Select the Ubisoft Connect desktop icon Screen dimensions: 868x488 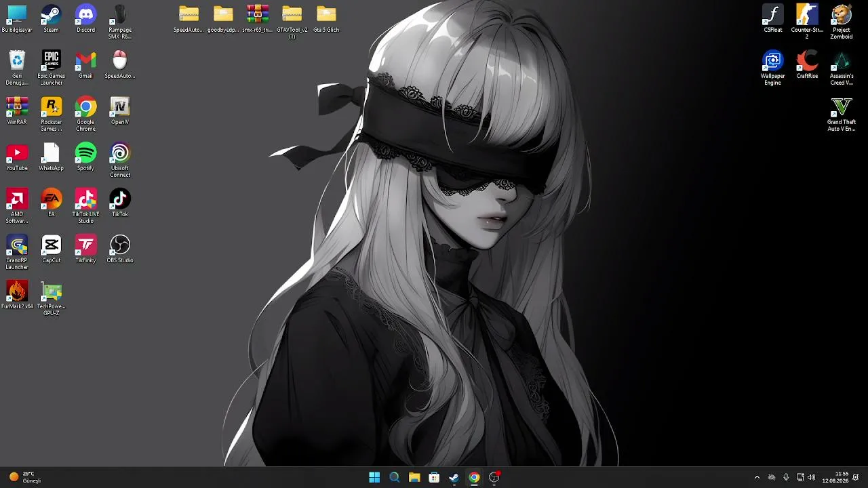(120, 160)
